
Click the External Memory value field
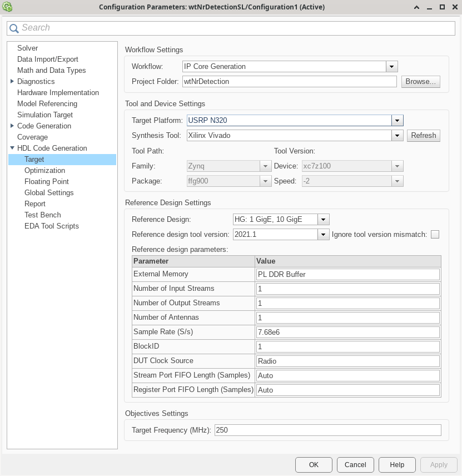click(348, 275)
